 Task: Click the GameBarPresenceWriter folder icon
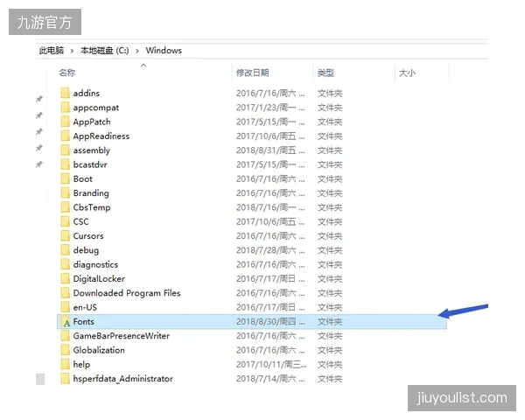[x=66, y=336]
